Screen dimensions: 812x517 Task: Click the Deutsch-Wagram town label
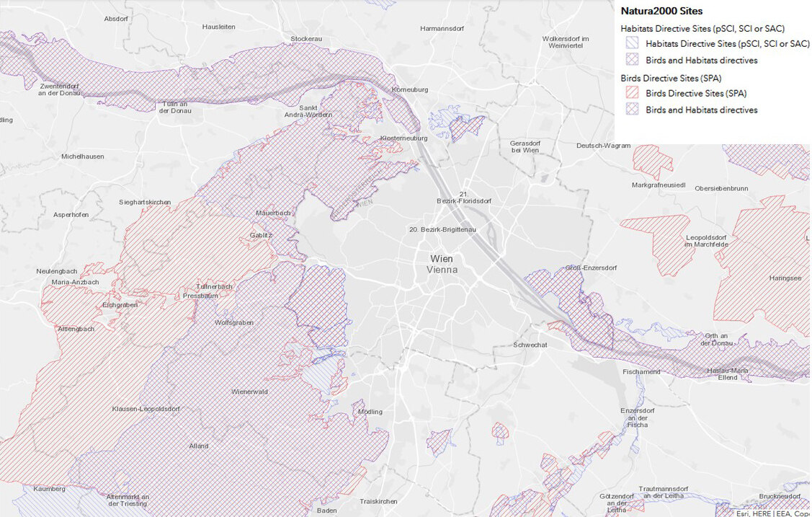[603, 146]
